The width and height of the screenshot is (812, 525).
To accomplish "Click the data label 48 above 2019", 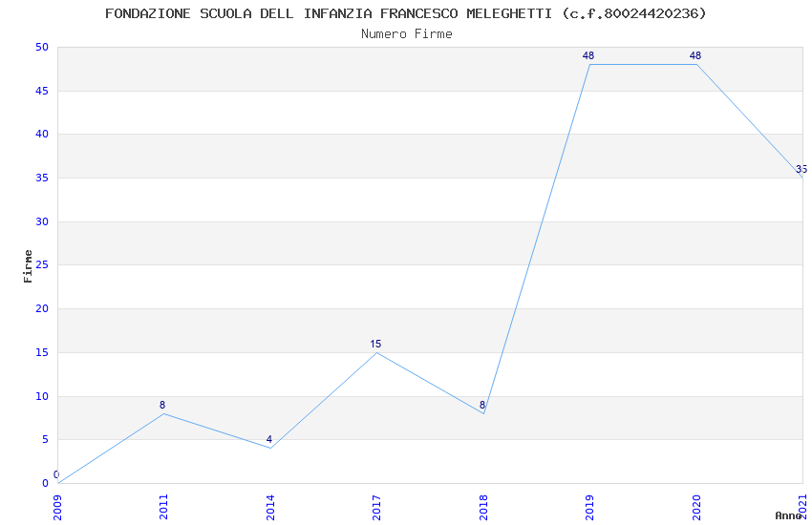I will click(x=588, y=55).
